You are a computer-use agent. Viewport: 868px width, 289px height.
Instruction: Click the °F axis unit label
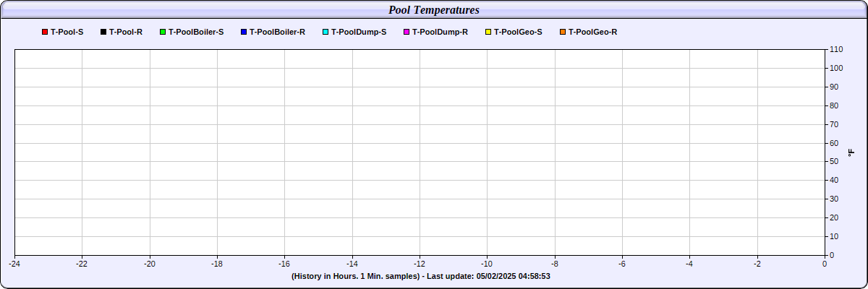pos(851,152)
